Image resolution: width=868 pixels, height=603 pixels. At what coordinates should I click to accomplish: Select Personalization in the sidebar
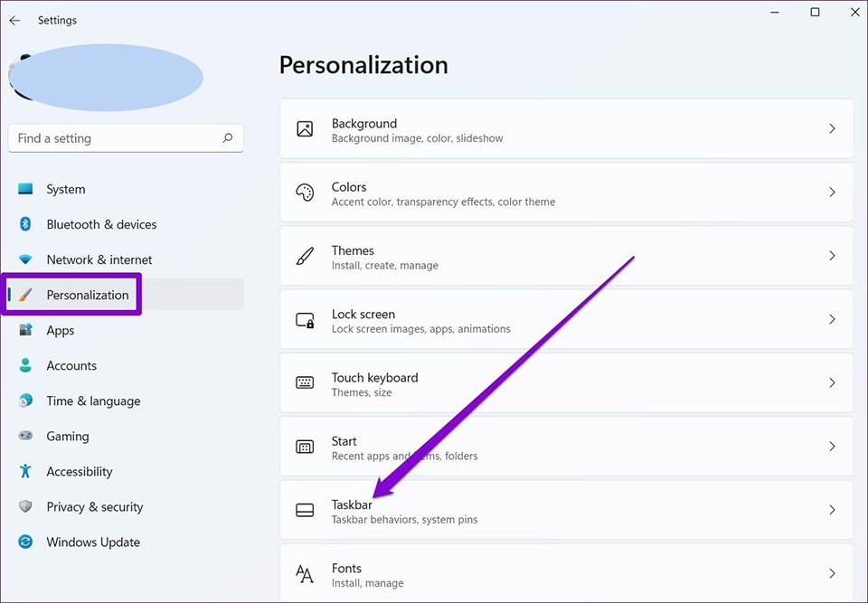[127, 295]
